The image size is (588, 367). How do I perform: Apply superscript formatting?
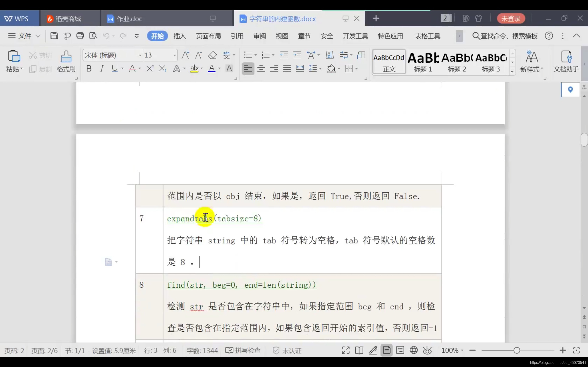(150, 69)
